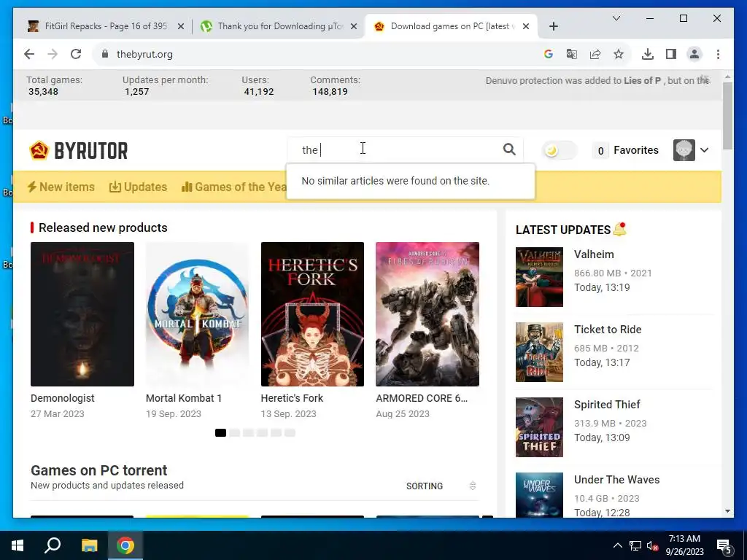Open Mortal Kombat 1 cover image
This screenshot has height=560, width=747.
click(x=197, y=314)
